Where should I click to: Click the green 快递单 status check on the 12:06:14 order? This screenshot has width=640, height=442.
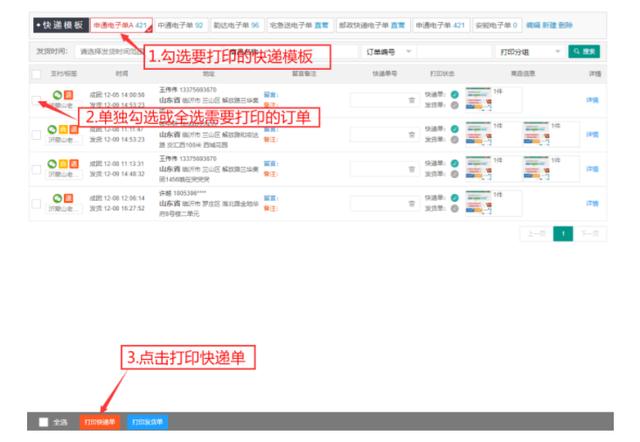pos(455,198)
